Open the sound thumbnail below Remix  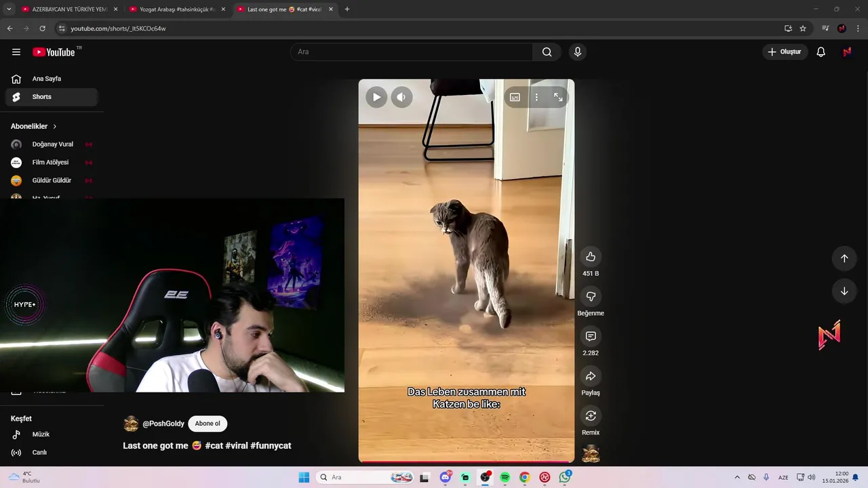pyautogui.click(x=591, y=453)
